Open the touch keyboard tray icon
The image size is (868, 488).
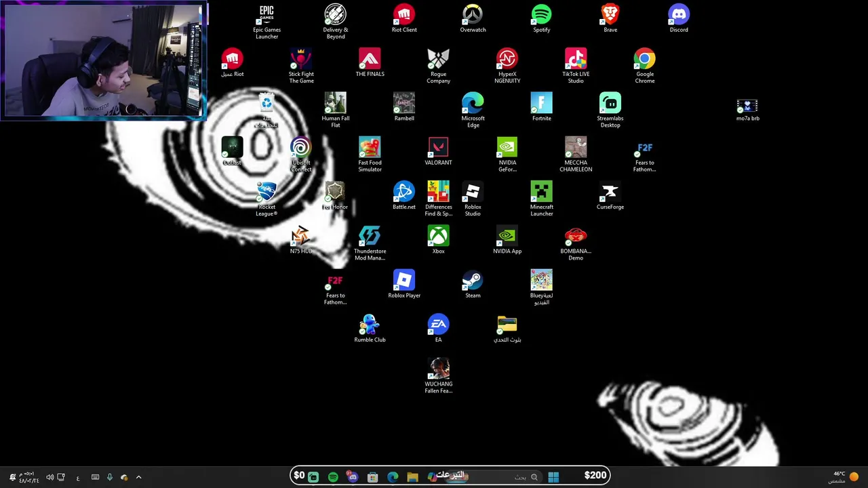[95, 477]
